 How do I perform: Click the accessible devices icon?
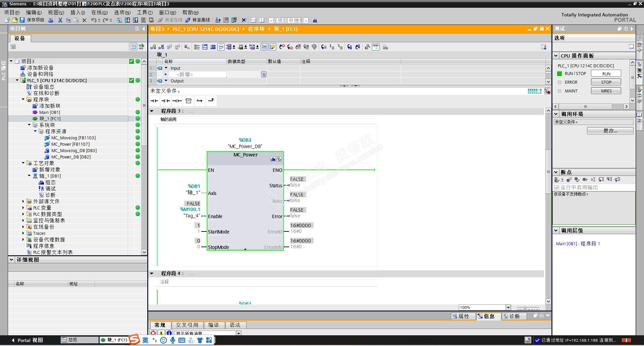[218, 20]
